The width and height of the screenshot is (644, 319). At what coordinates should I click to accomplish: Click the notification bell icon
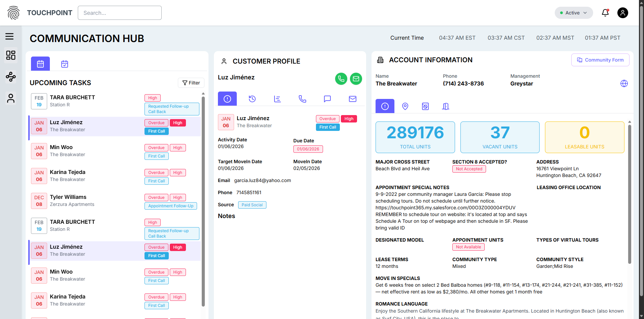pyautogui.click(x=605, y=12)
